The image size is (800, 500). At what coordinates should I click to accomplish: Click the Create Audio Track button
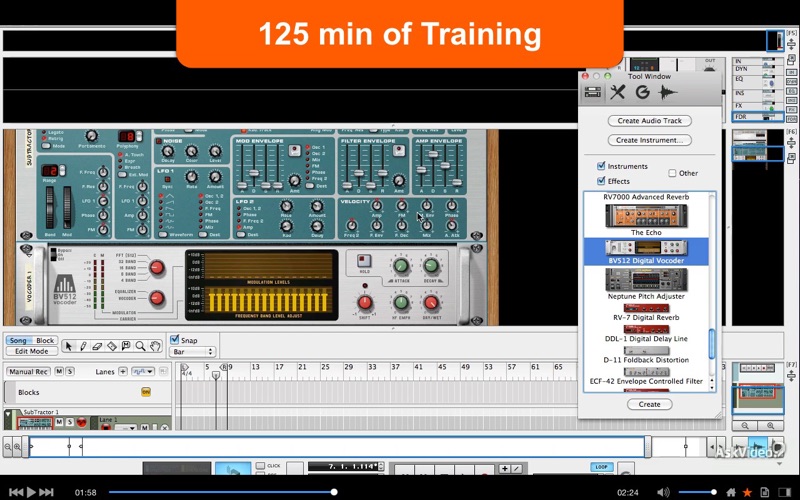tap(649, 121)
